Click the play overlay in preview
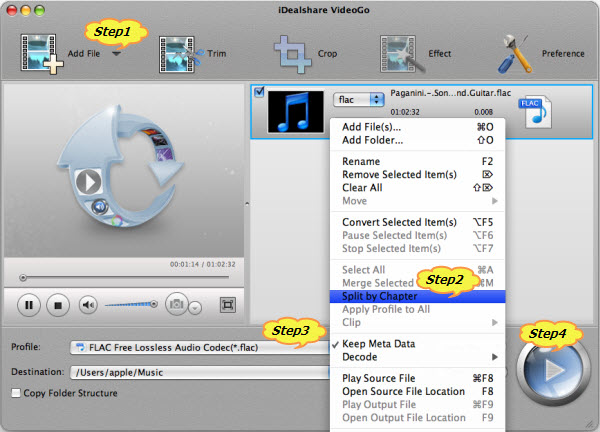 pyautogui.click(x=88, y=182)
